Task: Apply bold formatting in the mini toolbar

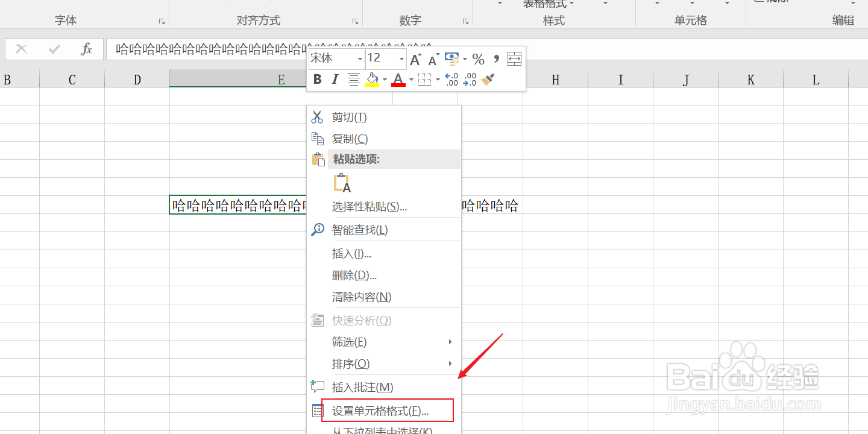Action: click(x=318, y=79)
